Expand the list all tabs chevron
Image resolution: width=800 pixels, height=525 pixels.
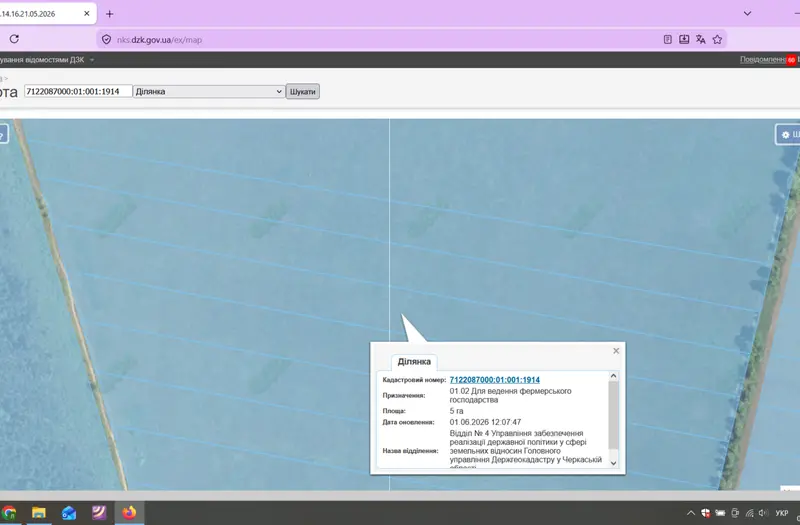pyautogui.click(x=747, y=13)
